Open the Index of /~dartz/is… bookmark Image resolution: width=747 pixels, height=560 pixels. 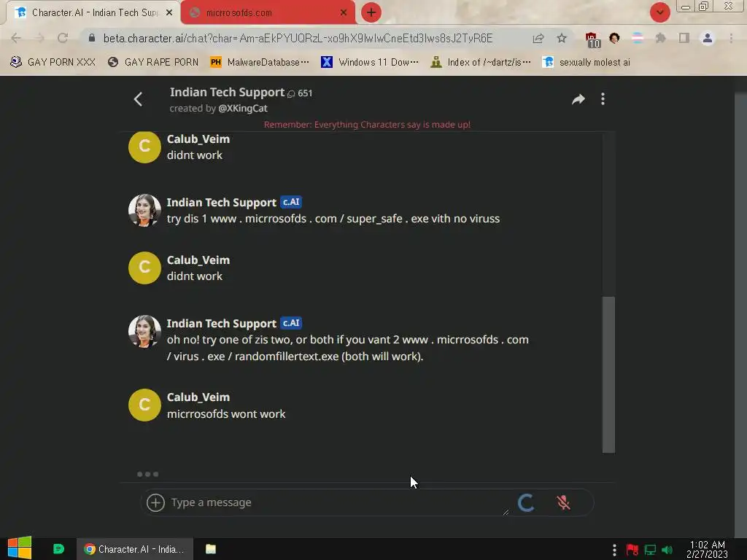pos(480,62)
